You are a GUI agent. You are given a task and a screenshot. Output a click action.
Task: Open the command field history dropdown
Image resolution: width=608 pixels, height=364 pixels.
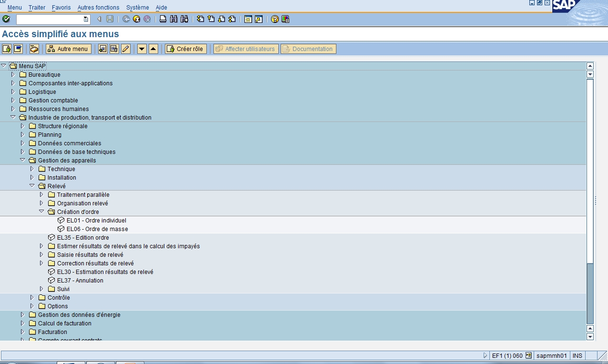[86, 19]
